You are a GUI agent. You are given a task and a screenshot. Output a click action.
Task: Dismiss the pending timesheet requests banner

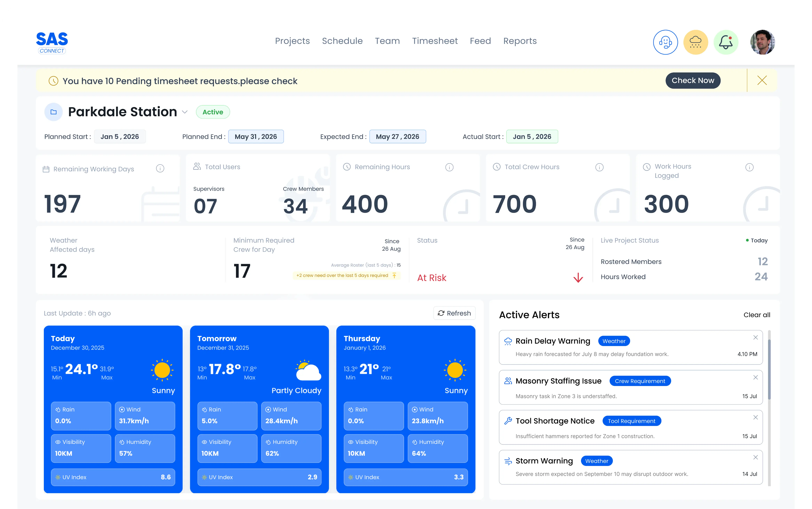[x=762, y=80]
